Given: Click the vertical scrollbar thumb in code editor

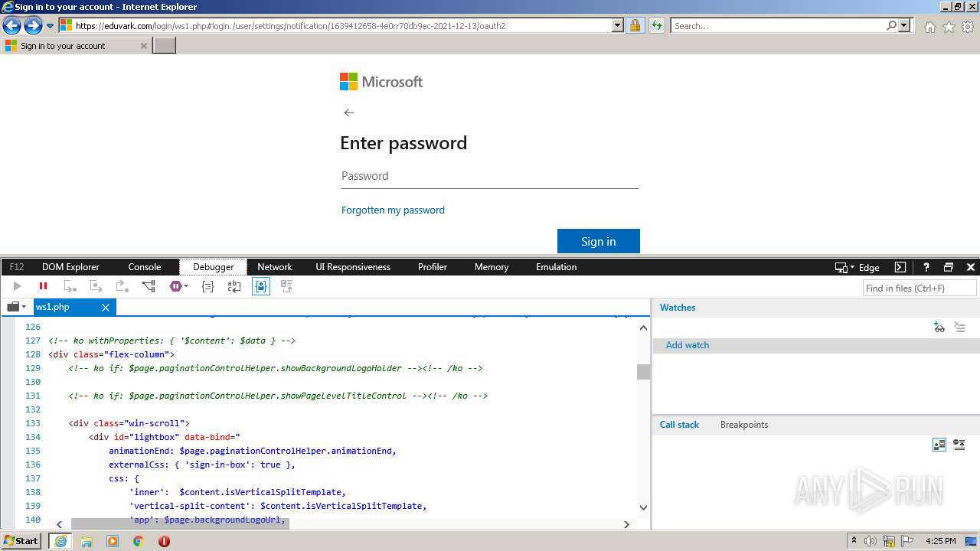Looking at the screenshot, I should 643,372.
